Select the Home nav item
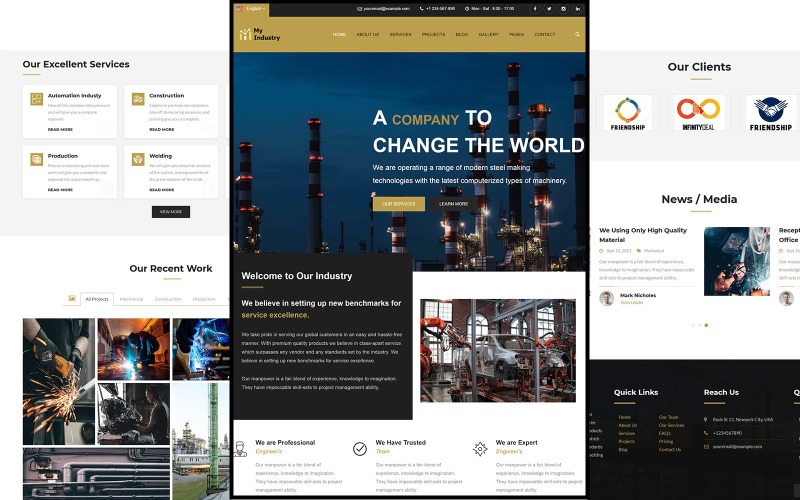The width and height of the screenshot is (800, 500). point(339,35)
